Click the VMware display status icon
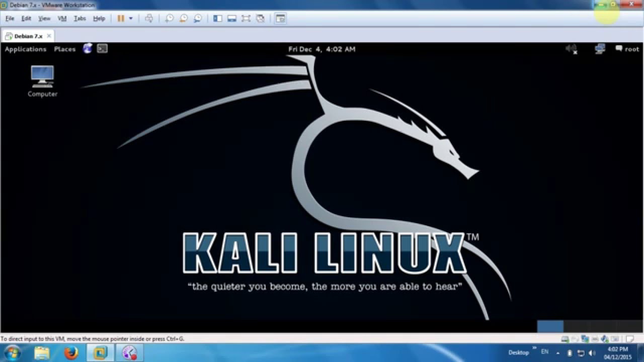 (614, 339)
